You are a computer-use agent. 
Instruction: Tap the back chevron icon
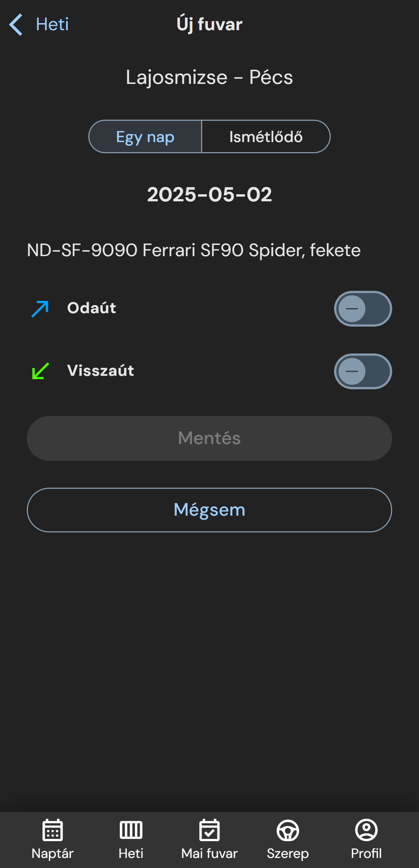[16, 25]
